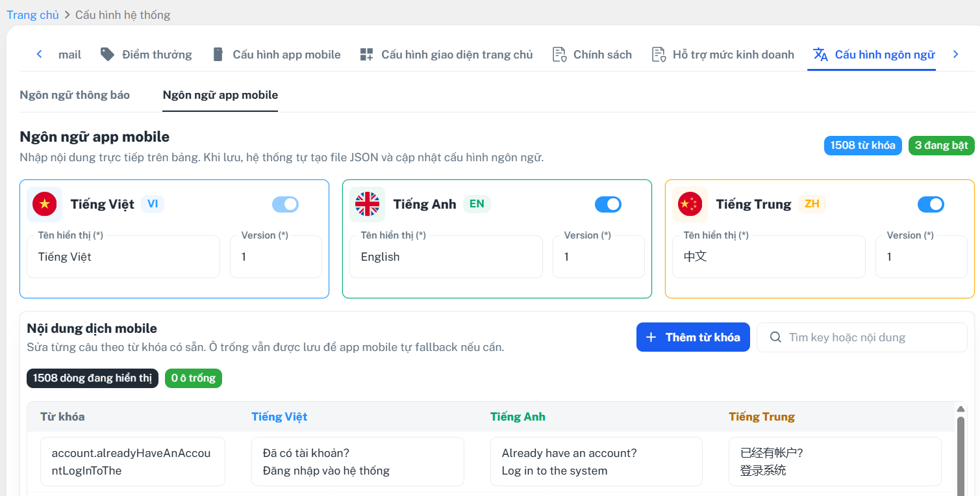Click the Cấu hình giao diện trang chủ grid icon

tap(366, 55)
